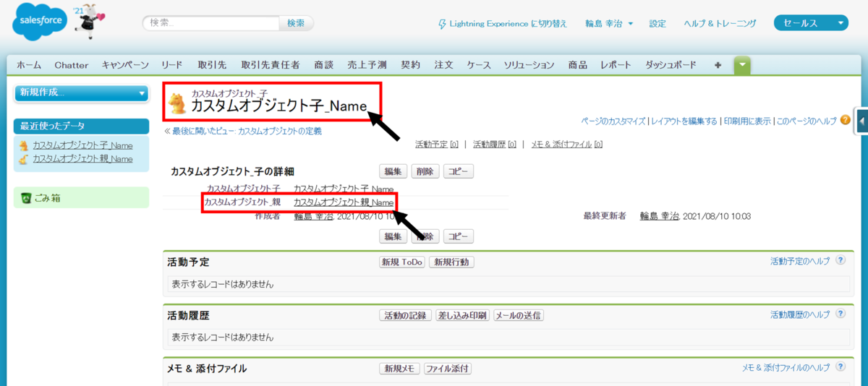
Task: Jump to 活動履歴 [0] related list link
Action: point(495,145)
